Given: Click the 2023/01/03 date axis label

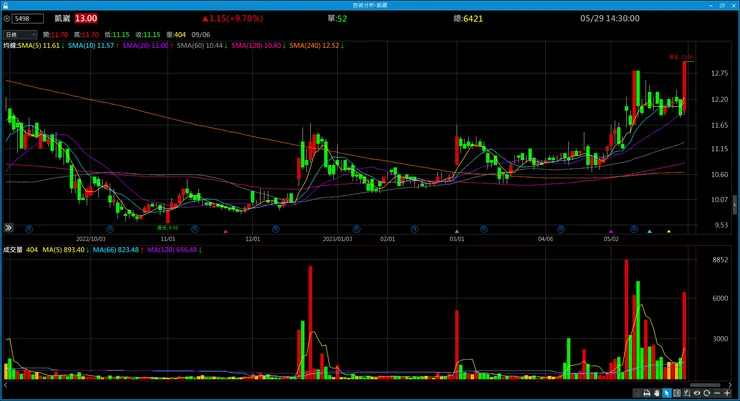Looking at the screenshot, I should (337, 239).
